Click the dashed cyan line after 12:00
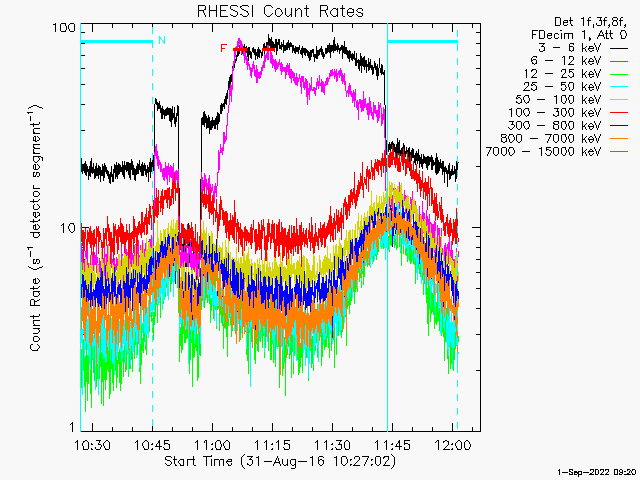Screen dimensions: 640x480 pos(458,227)
